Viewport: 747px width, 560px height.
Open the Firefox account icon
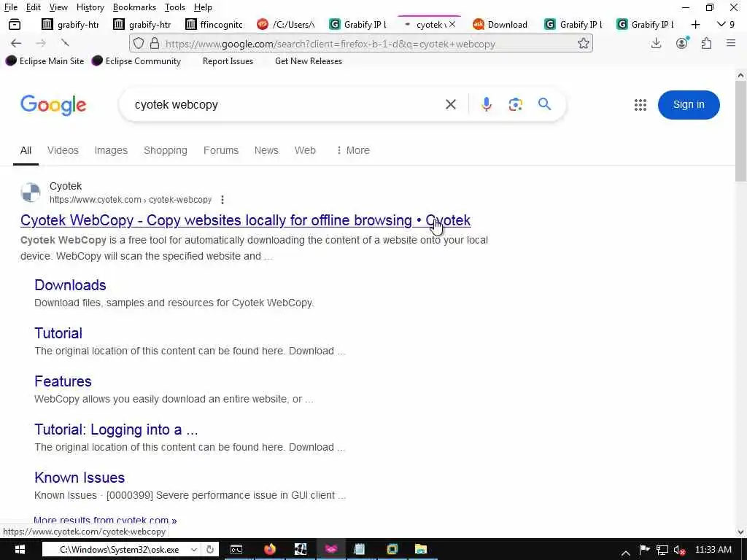click(682, 43)
